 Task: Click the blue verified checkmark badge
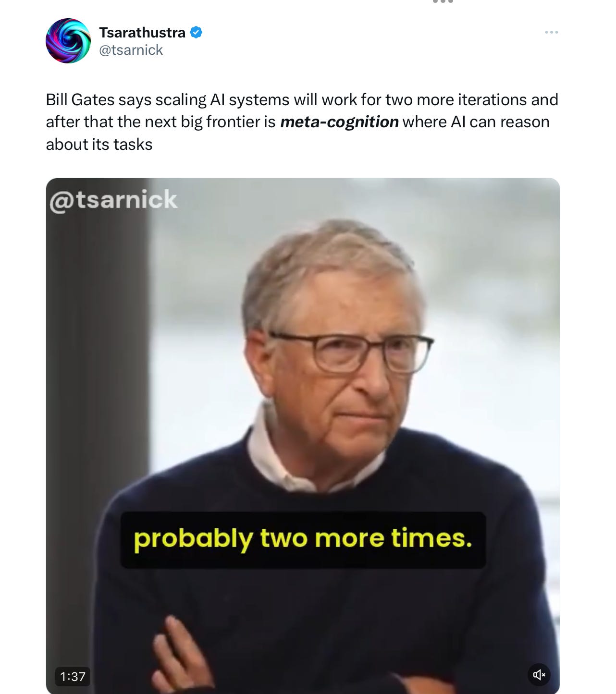(196, 33)
